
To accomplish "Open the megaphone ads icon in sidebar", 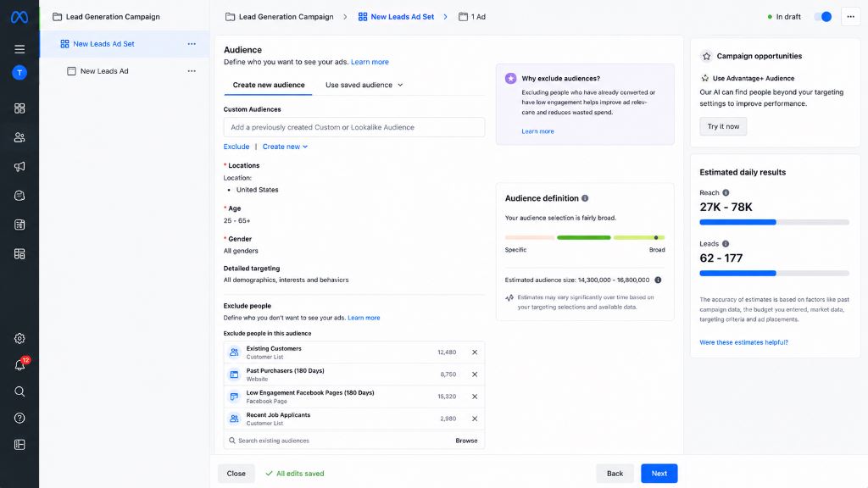I will (x=19, y=167).
